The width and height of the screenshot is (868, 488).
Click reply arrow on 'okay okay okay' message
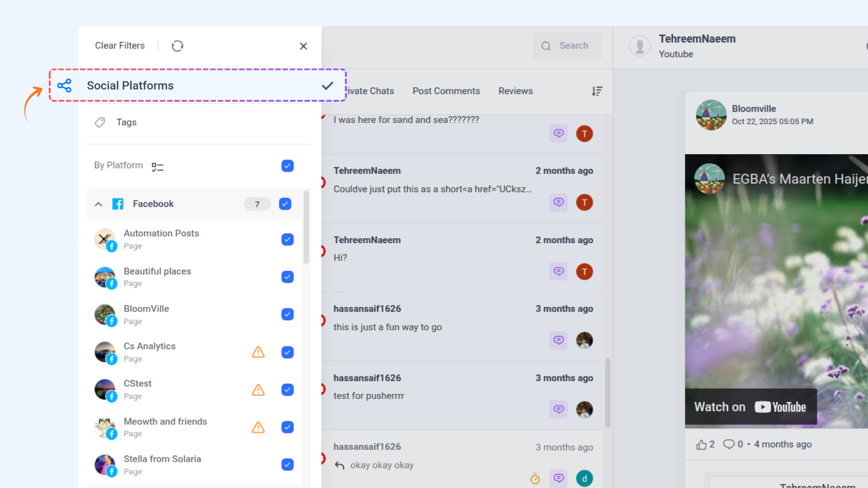(340, 465)
